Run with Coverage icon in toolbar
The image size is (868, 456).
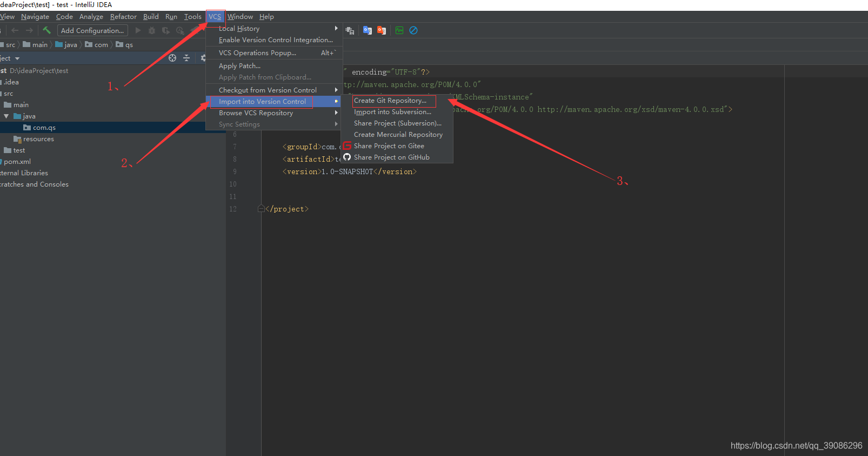pos(166,31)
